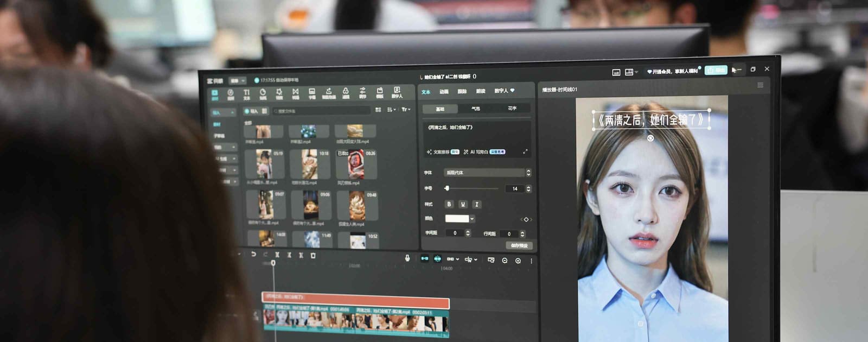Open the player panel hamburger menu

(x=760, y=85)
